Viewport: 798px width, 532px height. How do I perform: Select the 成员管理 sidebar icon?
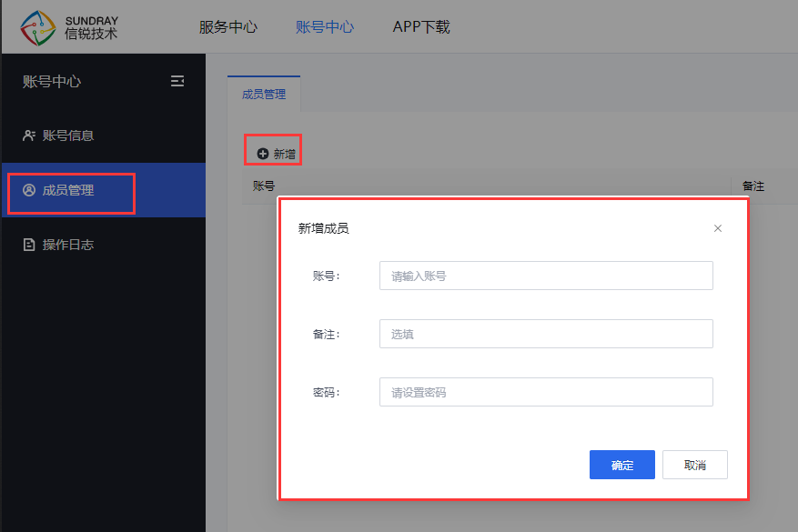point(29,190)
